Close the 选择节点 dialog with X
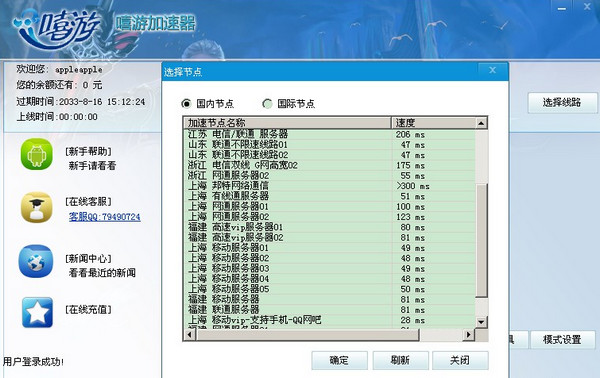This screenshot has width=600, height=378. coord(492,70)
